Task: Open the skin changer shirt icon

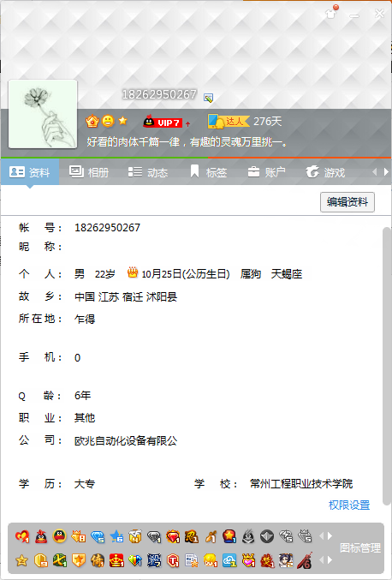Action: pos(330,14)
